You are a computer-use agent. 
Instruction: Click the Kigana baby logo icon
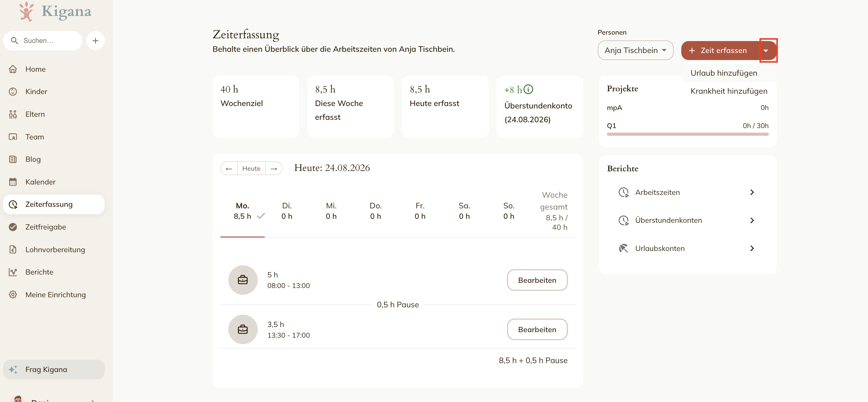pyautogui.click(x=26, y=11)
